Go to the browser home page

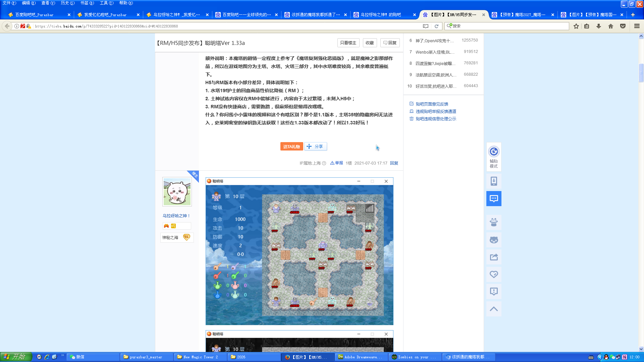point(611,26)
